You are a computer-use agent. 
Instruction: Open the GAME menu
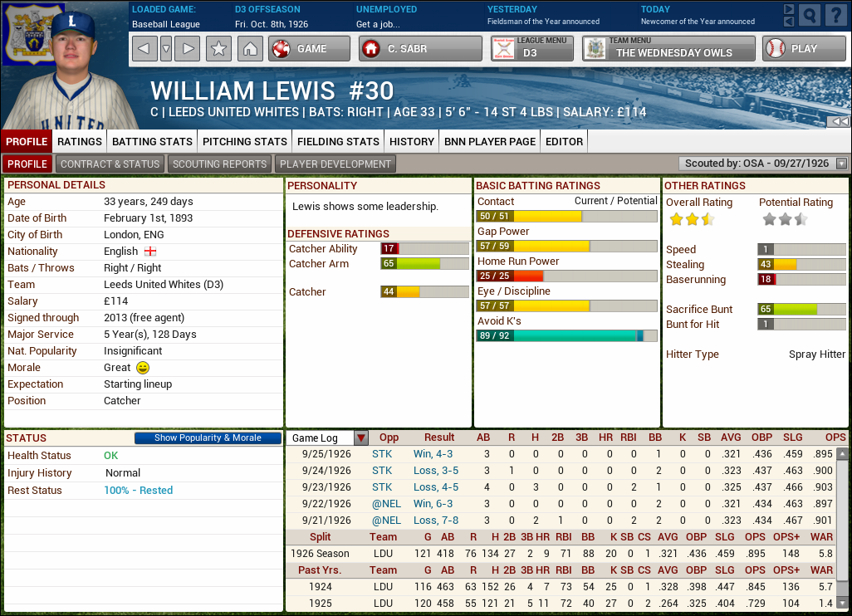tap(309, 49)
